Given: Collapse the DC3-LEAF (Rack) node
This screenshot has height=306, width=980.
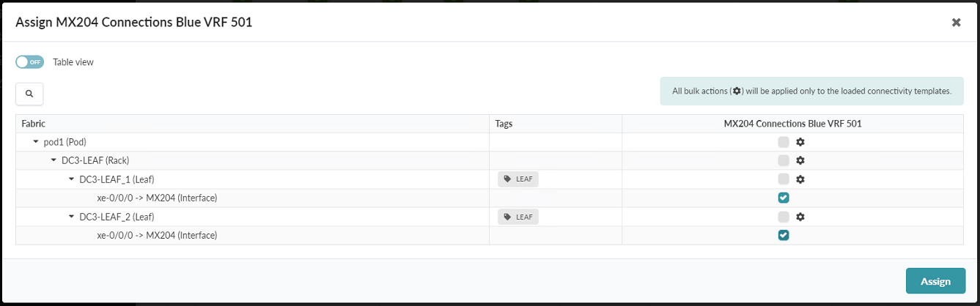Looking at the screenshot, I should point(54,160).
